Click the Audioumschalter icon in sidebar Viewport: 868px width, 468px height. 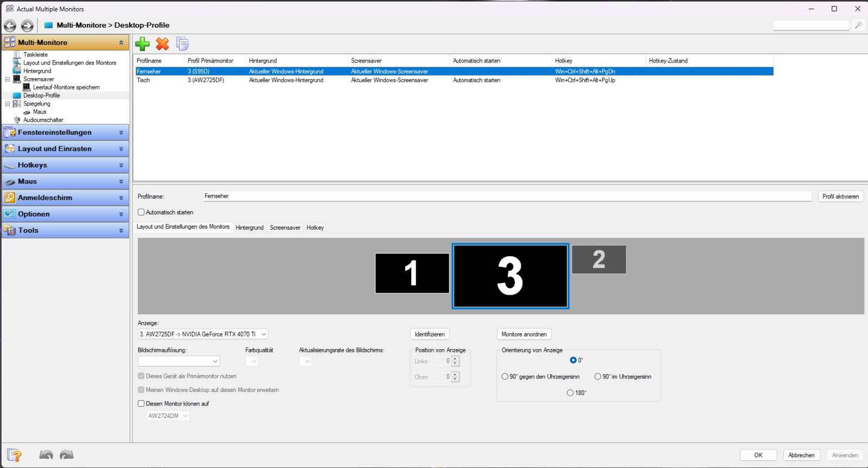(x=17, y=120)
